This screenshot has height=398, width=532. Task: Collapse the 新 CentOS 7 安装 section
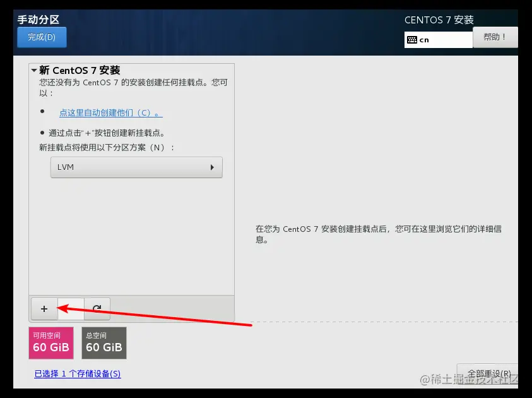point(34,70)
